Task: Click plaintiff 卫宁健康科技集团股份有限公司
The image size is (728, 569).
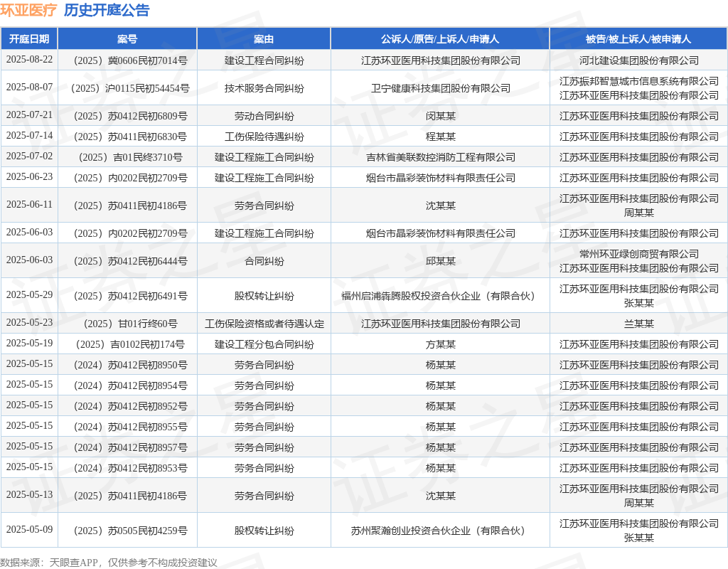Action: [x=441, y=88]
